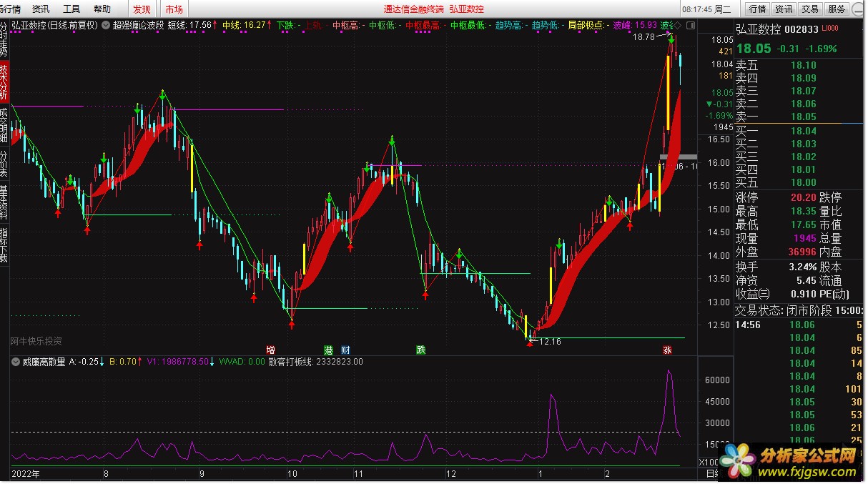Select the 技术分析 sidebar tab
The width and height of the screenshot is (868, 484).
point(4,82)
